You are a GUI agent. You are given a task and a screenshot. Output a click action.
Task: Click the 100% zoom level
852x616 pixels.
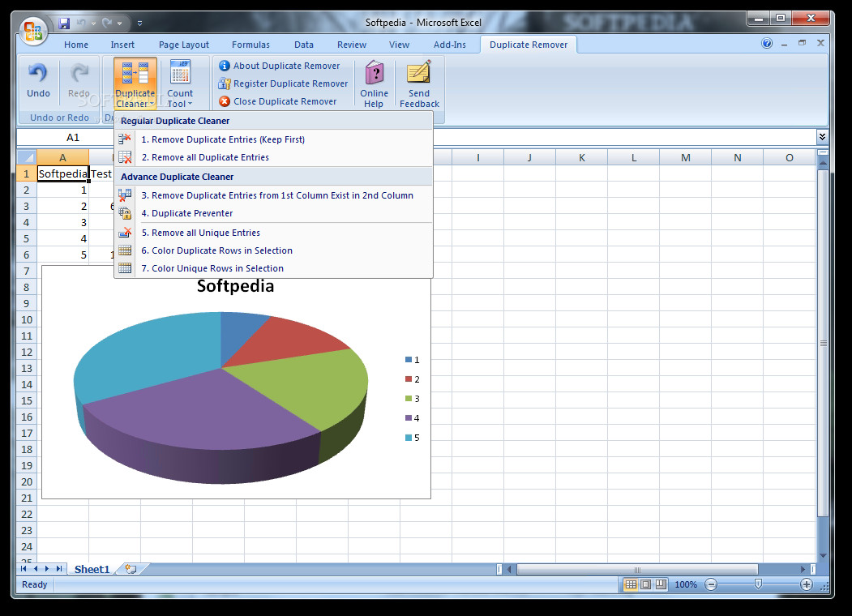[x=686, y=584]
